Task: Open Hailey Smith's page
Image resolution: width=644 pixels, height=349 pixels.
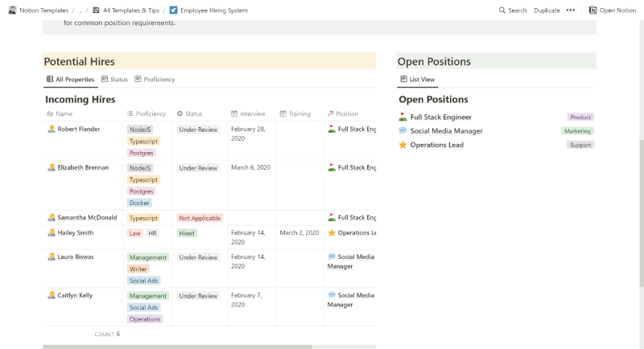Action: point(75,232)
